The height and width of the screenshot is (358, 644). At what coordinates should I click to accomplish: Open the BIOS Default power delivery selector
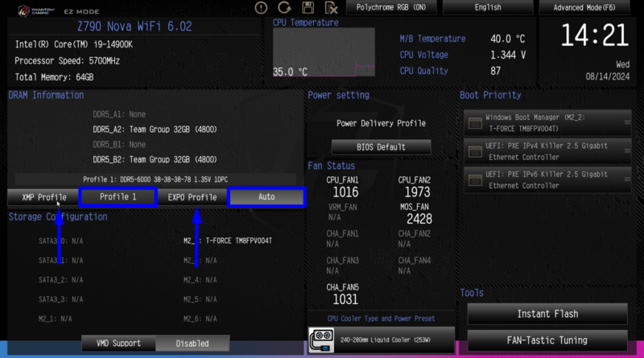[381, 147]
